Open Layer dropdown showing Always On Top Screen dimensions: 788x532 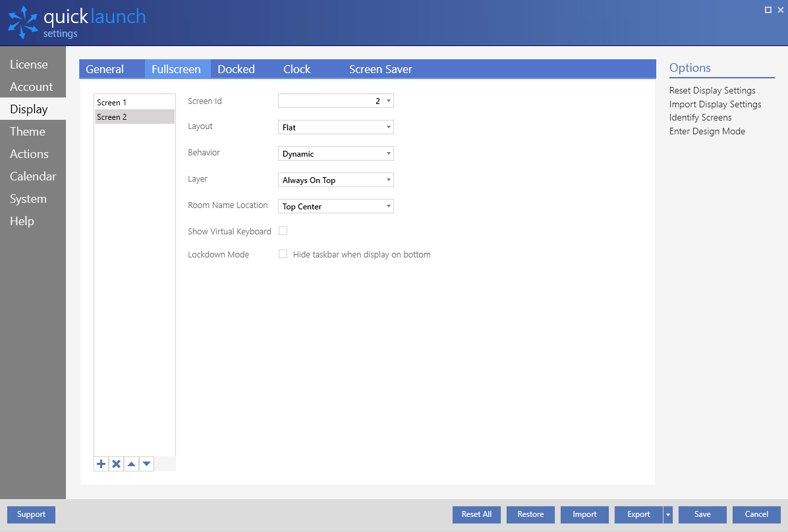coord(336,180)
